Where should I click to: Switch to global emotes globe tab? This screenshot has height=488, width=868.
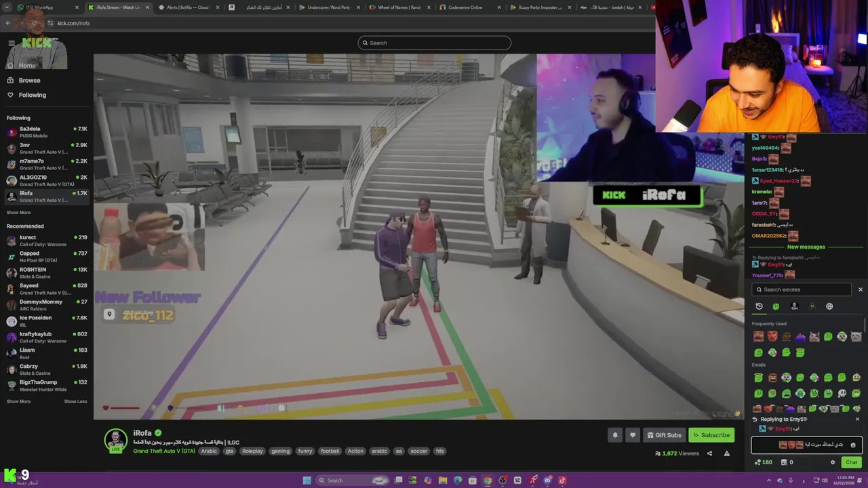829,306
